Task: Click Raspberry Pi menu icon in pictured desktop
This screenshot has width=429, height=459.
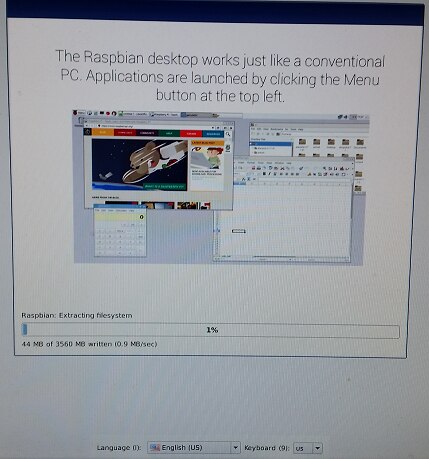Action: coord(75,113)
